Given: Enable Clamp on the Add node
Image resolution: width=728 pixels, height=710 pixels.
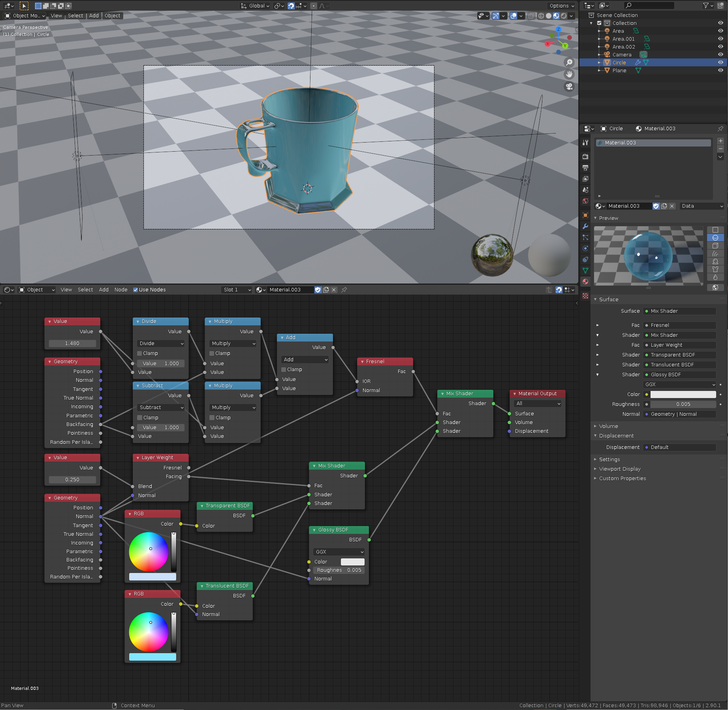Looking at the screenshot, I should (x=284, y=370).
